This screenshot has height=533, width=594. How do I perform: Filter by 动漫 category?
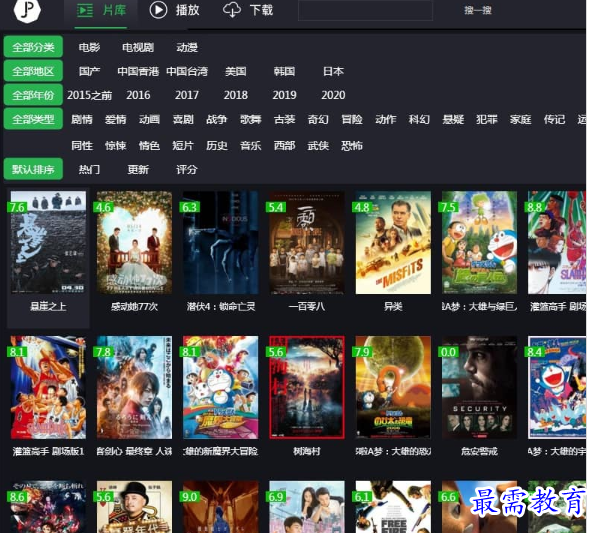click(x=187, y=47)
